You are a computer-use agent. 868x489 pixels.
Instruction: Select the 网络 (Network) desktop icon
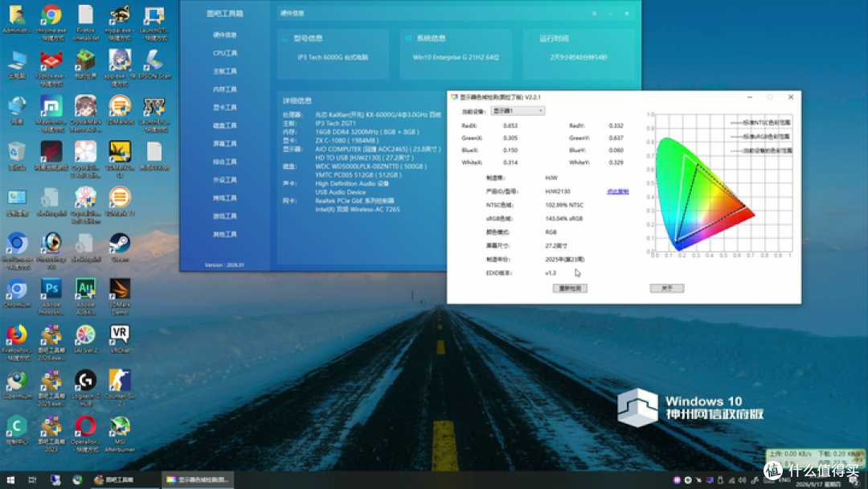17,110
